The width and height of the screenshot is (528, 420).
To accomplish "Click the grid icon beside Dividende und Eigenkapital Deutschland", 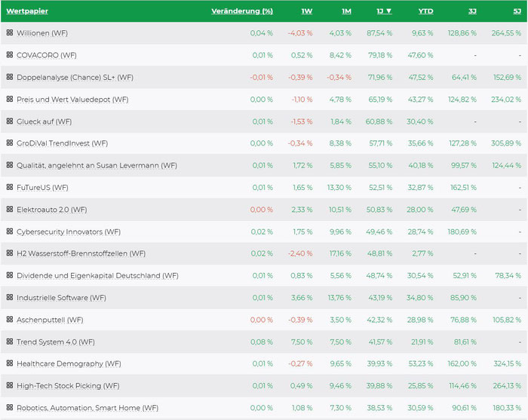I will [10, 275].
